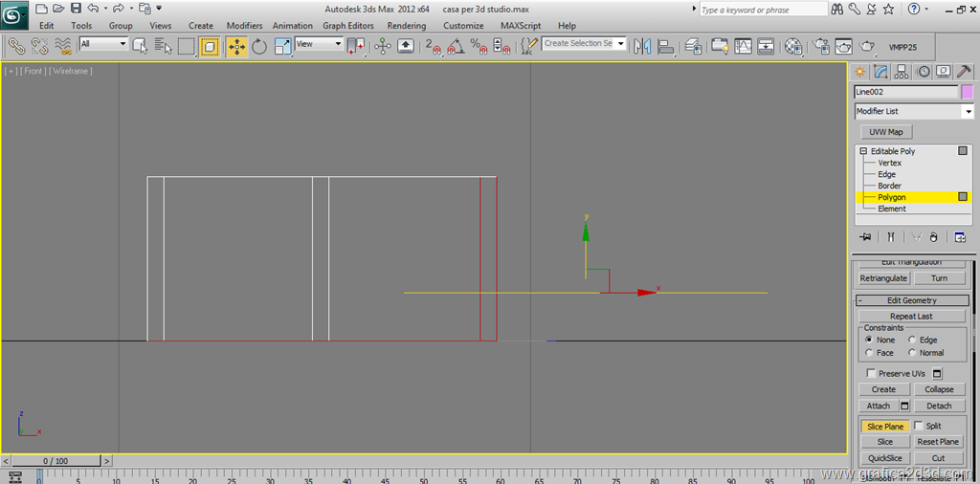Open the Modifiers menu
This screenshot has height=484, width=980.
(x=244, y=26)
